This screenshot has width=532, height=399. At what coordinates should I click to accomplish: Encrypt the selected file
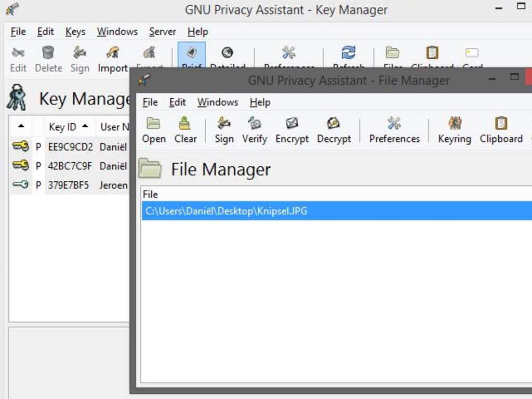click(292, 130)
